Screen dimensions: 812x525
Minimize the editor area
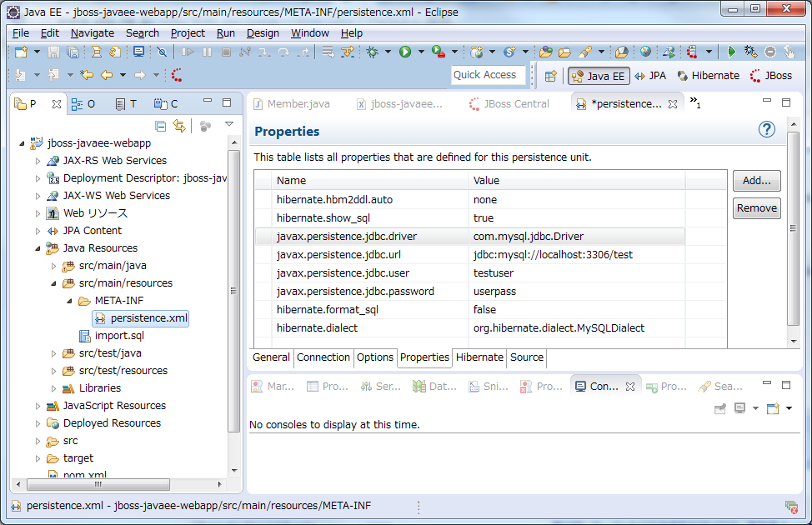point(767,102)
